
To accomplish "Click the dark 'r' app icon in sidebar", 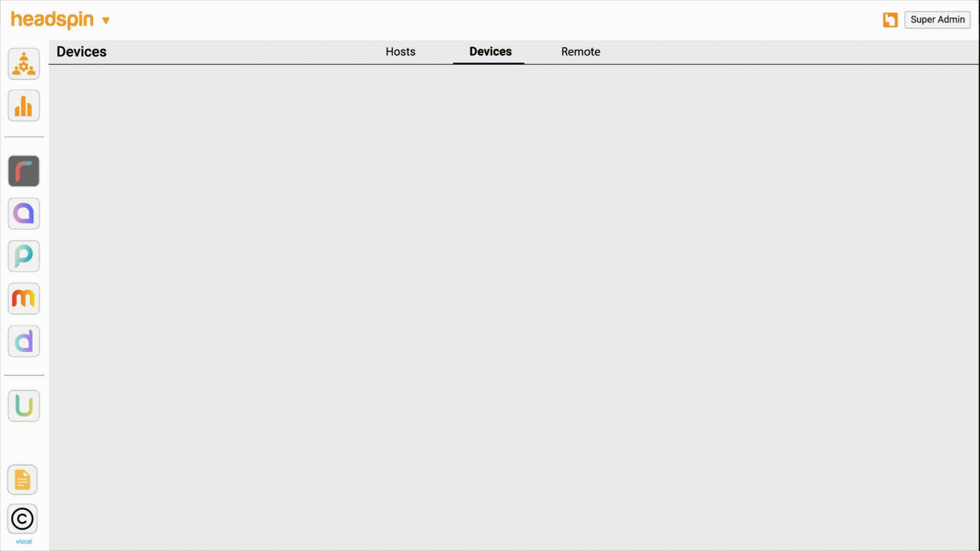I will [x=23, y=171].
